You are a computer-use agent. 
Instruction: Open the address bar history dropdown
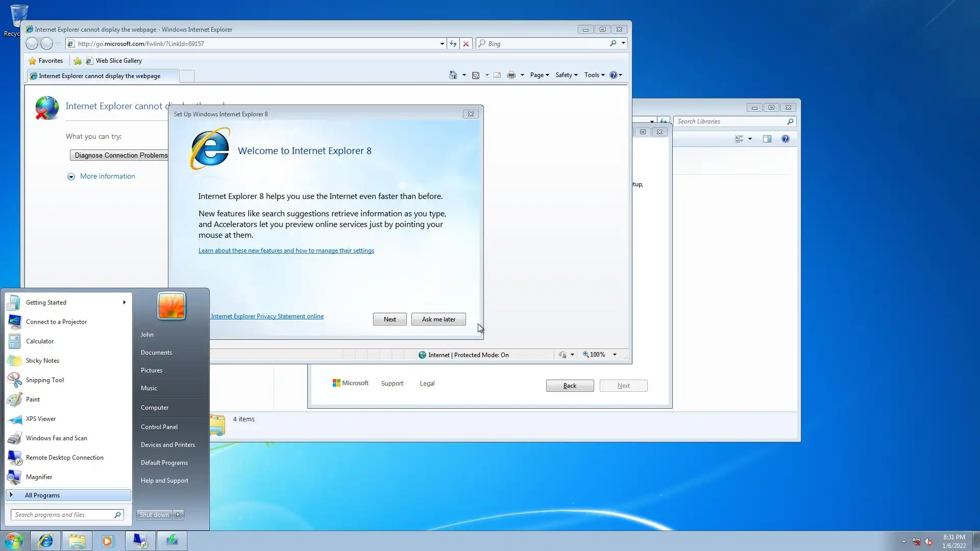442,44
